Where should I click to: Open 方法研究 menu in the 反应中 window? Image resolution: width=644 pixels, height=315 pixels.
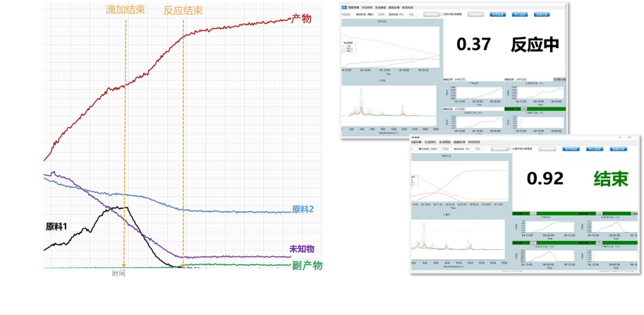pos(367,7)
